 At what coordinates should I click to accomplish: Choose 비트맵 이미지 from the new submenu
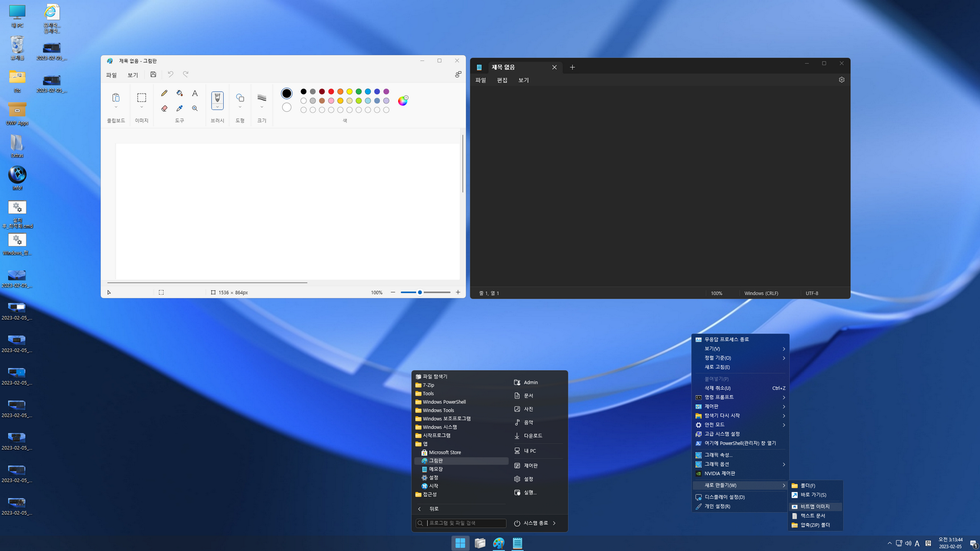pyautogui.click(x=816, y=506)
